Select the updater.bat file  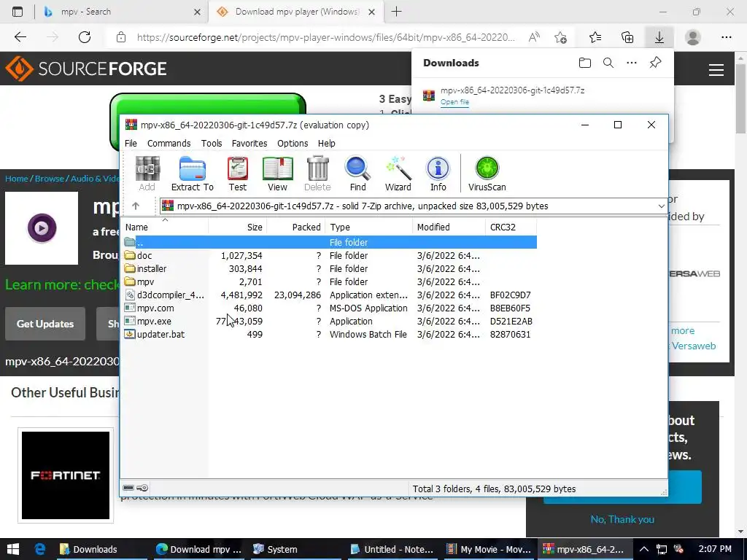coord(330,334)
